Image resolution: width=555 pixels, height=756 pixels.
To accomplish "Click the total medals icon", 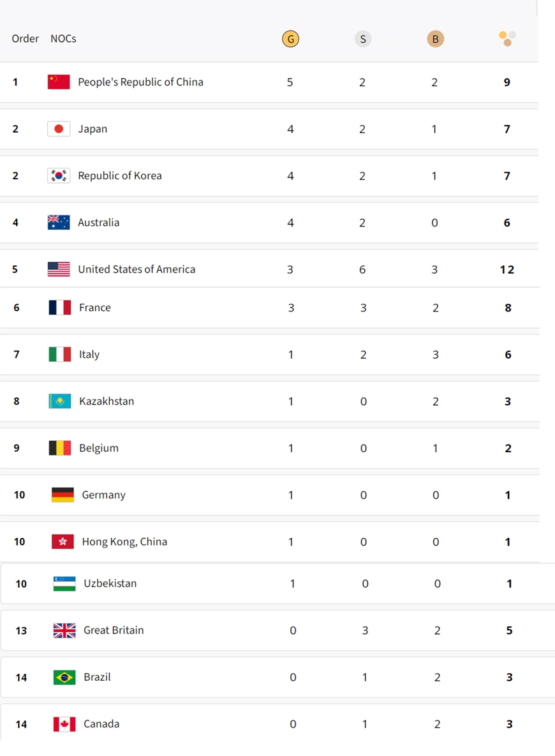I will [507, 39].
